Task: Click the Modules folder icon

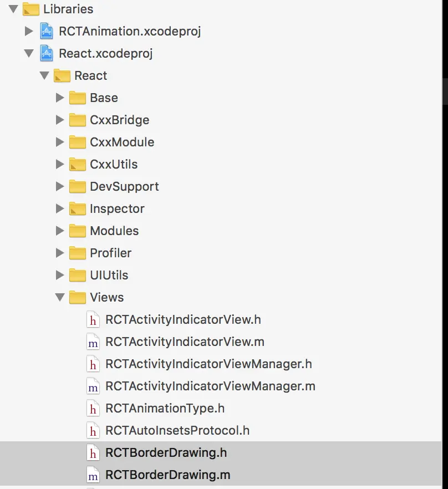Action: click(x=78, y=231)
